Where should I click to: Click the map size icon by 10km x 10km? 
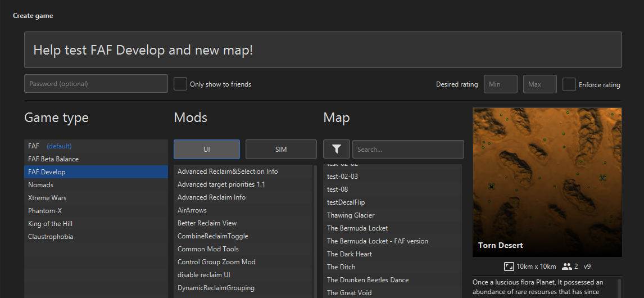(x=509, y=267)
